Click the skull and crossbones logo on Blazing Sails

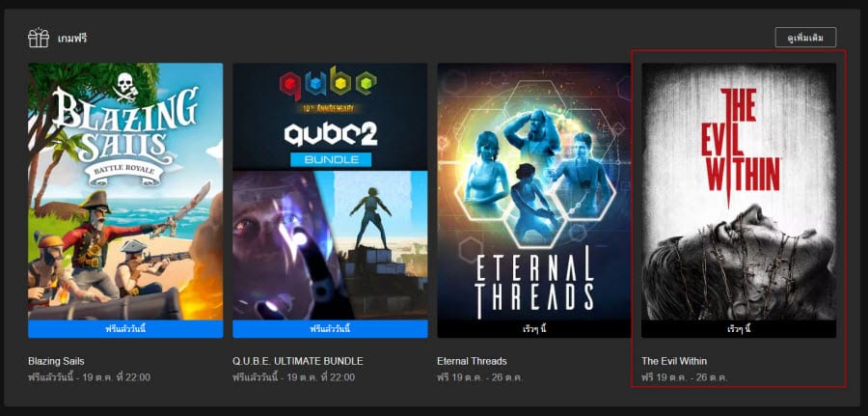125,88
